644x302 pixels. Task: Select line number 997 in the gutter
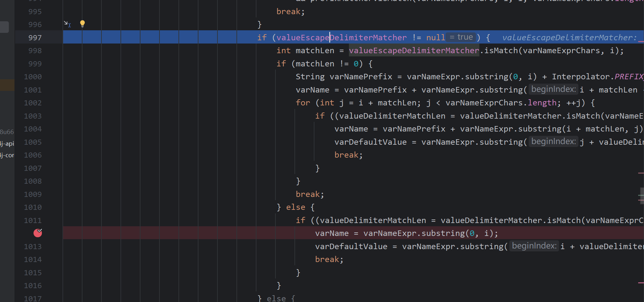point(35,38)
